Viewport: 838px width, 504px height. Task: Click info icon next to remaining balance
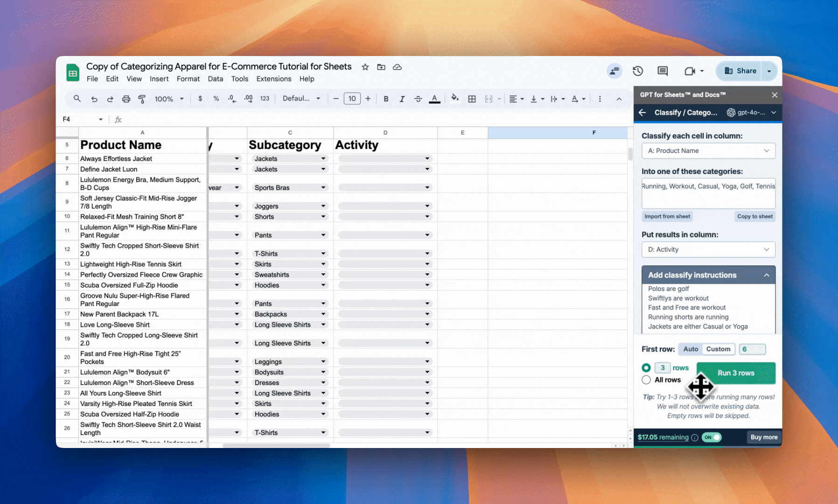[695, 437]
